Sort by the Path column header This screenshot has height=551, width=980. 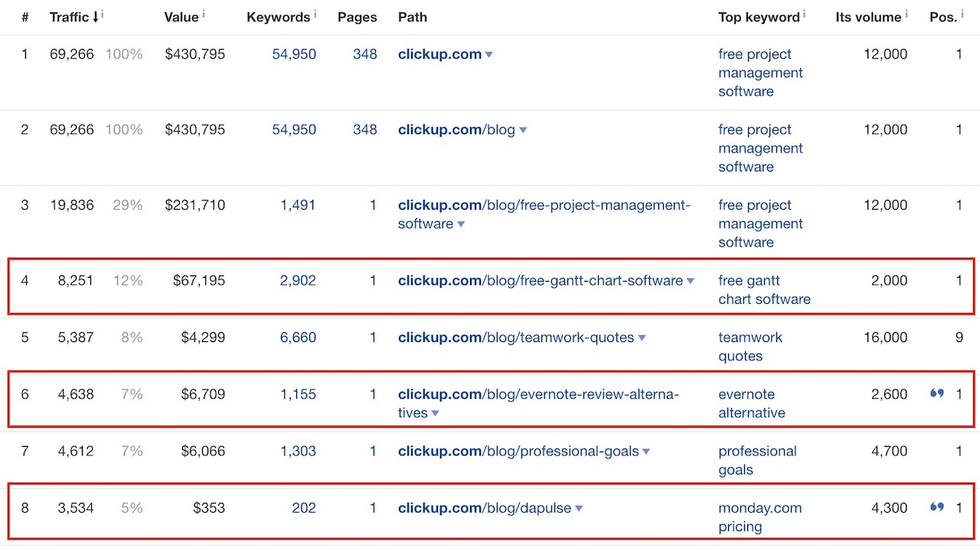(413, 17)
